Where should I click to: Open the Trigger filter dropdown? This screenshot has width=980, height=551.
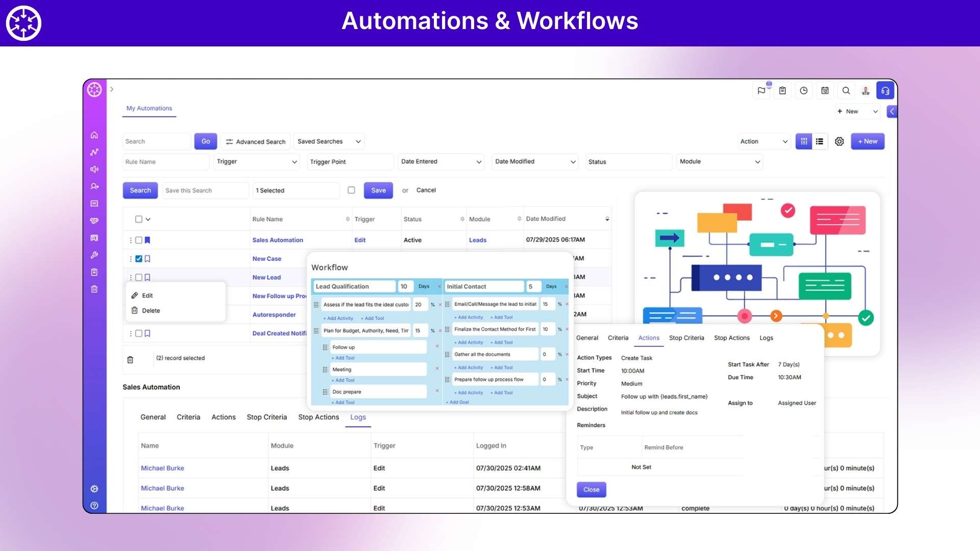pos(257,162)
